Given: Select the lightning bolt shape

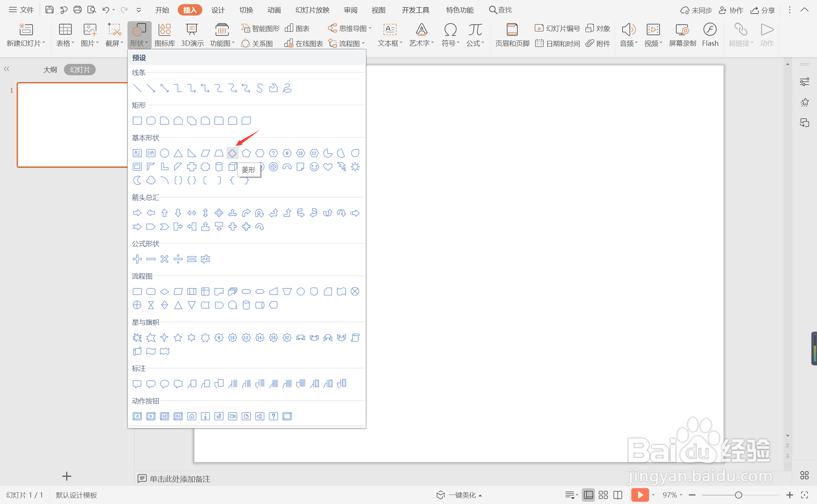Looking at the screenshot, I should coord(341,167).
